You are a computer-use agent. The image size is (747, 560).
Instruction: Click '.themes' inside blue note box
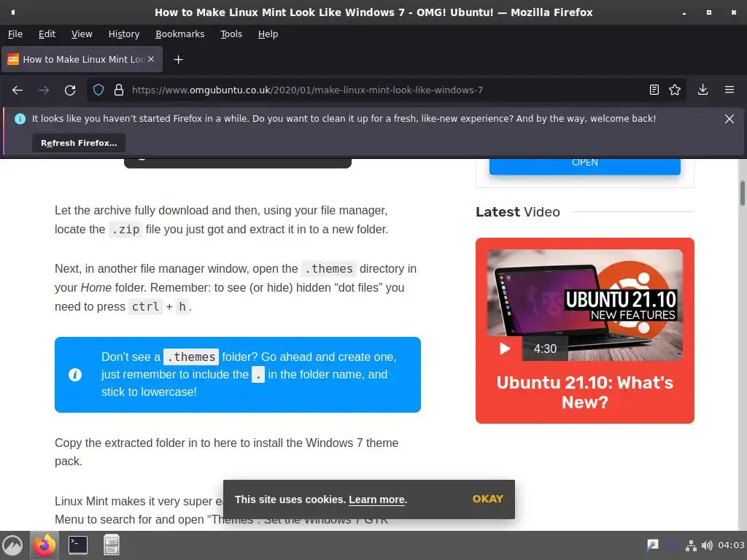(191, 357)
